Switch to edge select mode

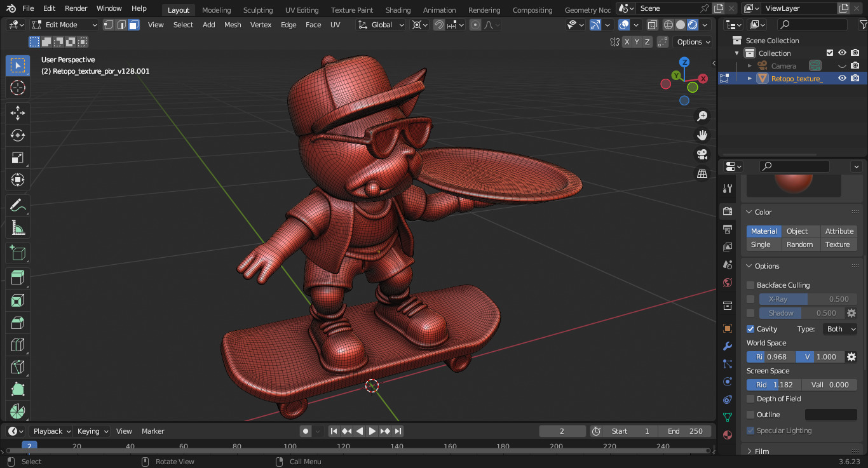pyautogui.click(x=121, y=25)
